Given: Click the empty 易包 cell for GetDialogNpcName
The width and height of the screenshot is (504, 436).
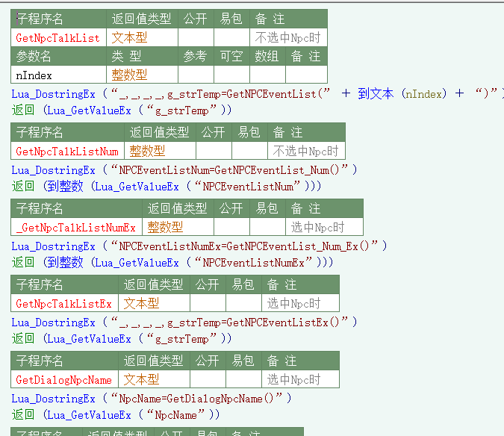Looking at the screenshot, I should [x=244, y=379].
